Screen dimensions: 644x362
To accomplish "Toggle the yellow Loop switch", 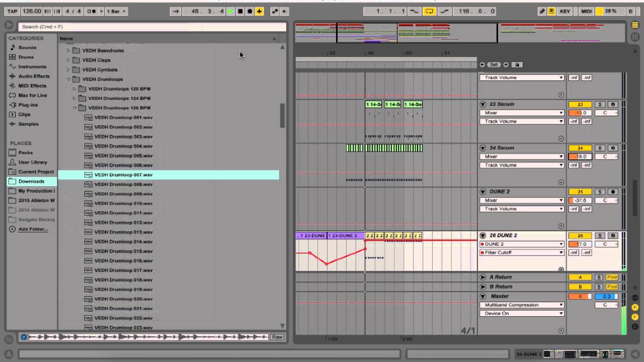I will [429, 11].
